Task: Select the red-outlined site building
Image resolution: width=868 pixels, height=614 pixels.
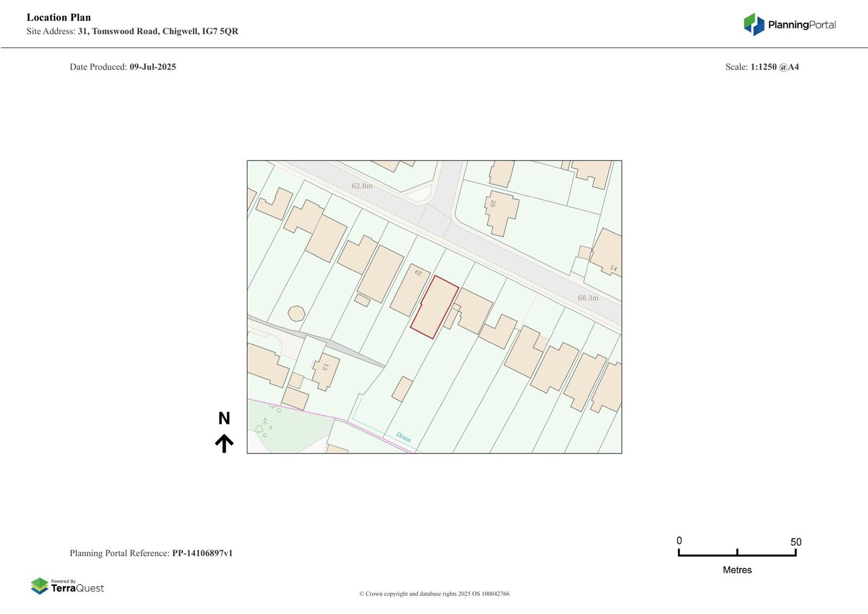Action: [434, 308]
